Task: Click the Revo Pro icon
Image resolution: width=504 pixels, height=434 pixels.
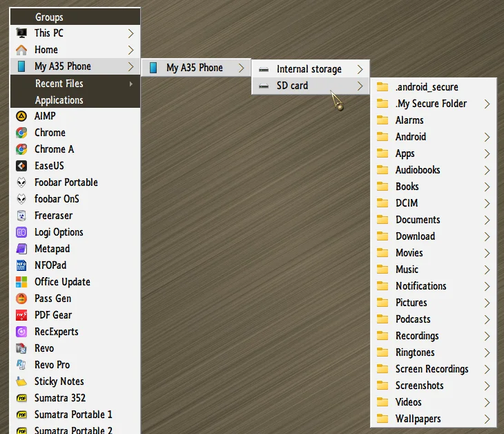Action: (21, 365)
